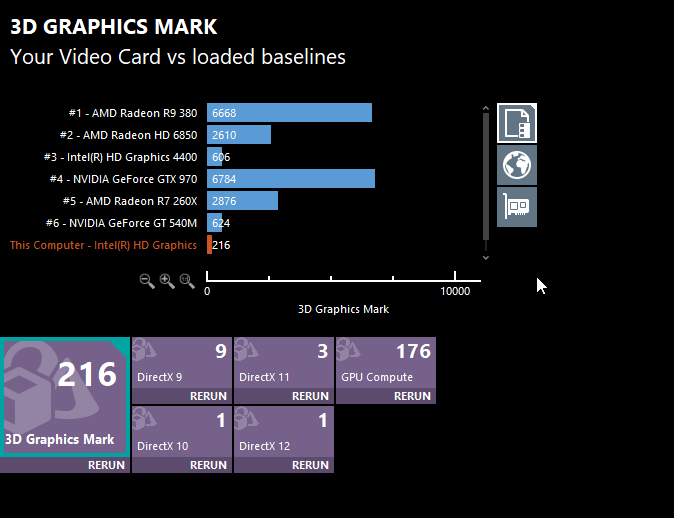674x518 pixels.
Task: Click the NVIDIA GeForce GT 540M label
Action: click(x=121, y=223)
